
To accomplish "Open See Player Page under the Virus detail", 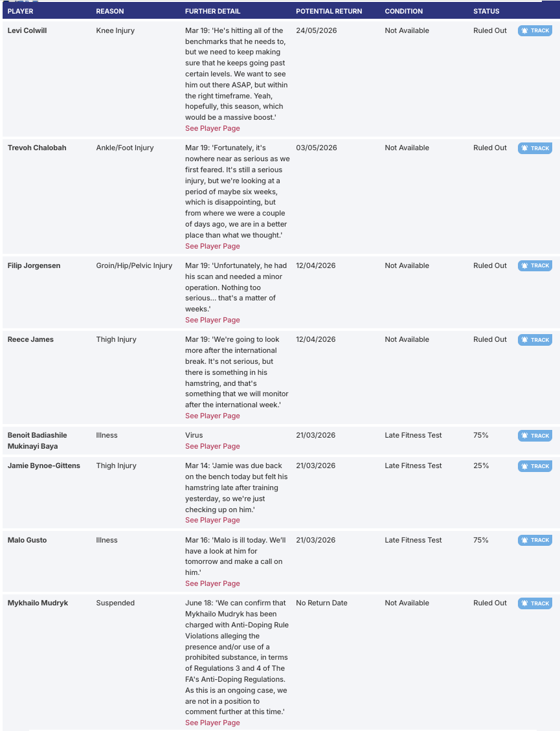I will pyautogui.click(x=212, y=446).
